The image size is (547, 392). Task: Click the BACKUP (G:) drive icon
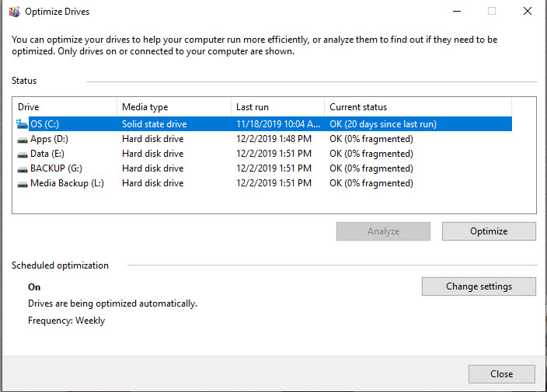22,168
